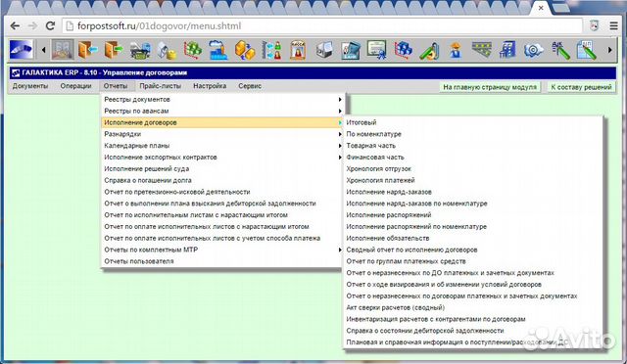Click the safe with coins icon
The image size is (627, 364).
(x=167, y=50)
